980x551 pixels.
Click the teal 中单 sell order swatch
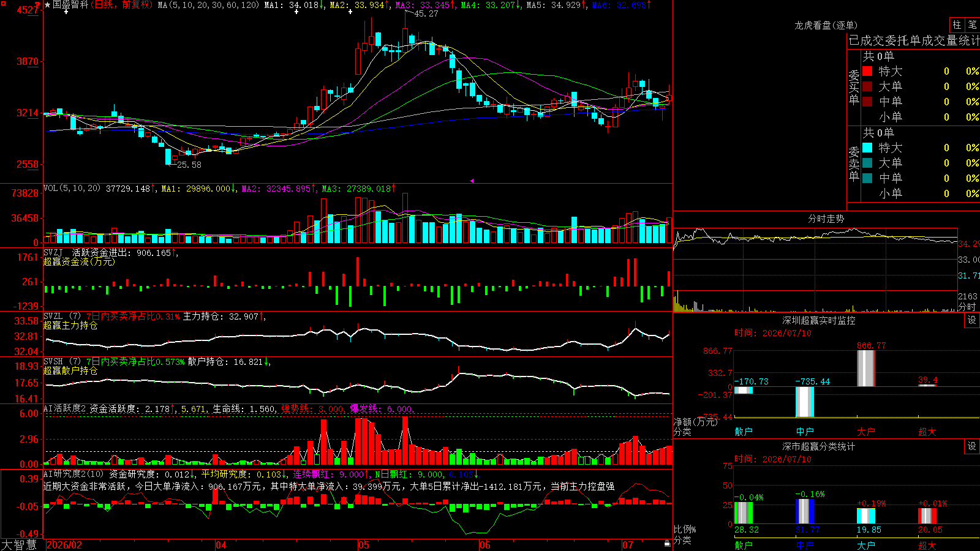867,178
